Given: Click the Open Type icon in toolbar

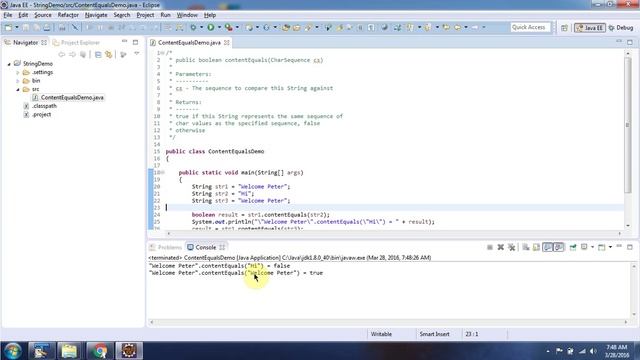Looking at the screenshot, I should tap(285, 27).
